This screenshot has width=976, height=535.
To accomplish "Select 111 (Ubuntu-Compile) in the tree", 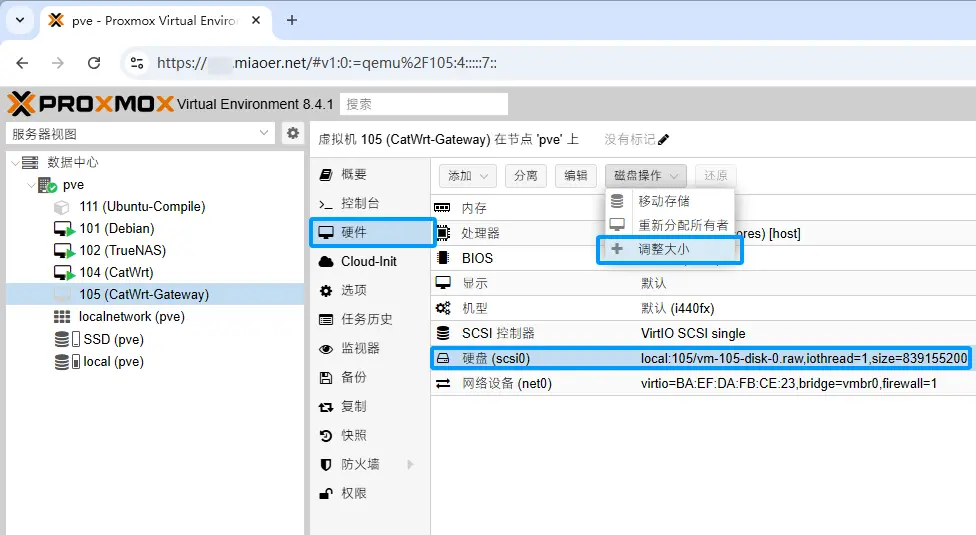I will pyautogui.click(x=155, y=207).
